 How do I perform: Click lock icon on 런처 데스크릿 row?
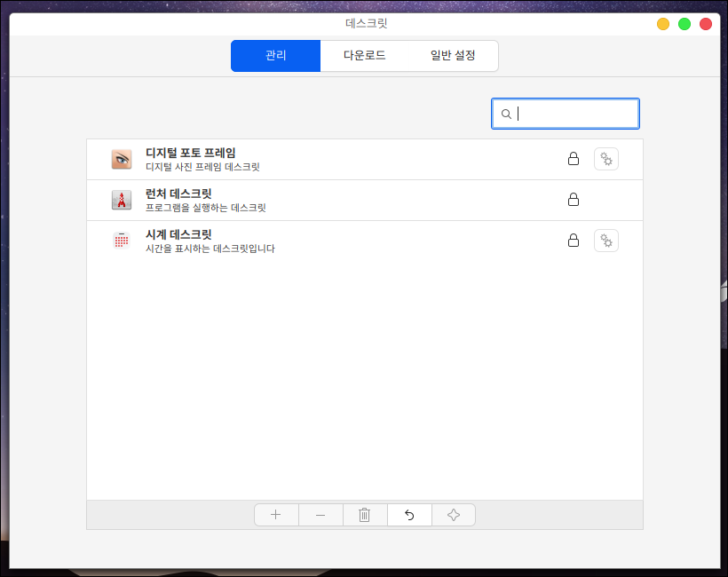574,200
